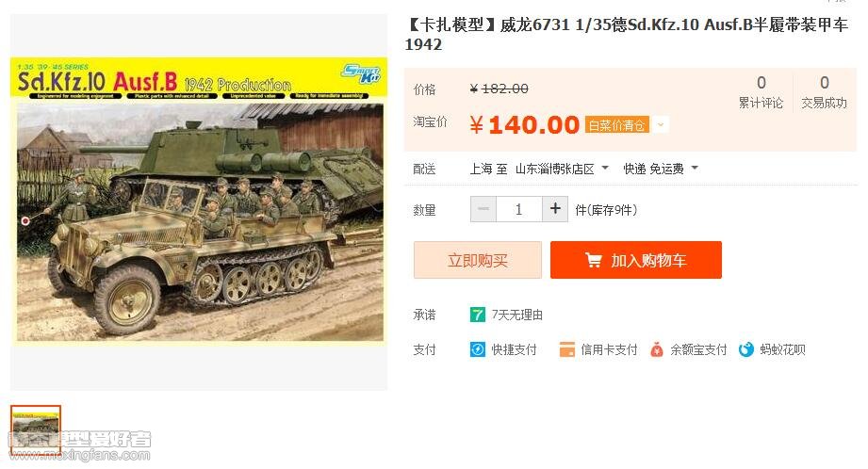This screenshot has width=868, height=469.
Task: Open the 累计评论 review count
Action: coord(762,92)
